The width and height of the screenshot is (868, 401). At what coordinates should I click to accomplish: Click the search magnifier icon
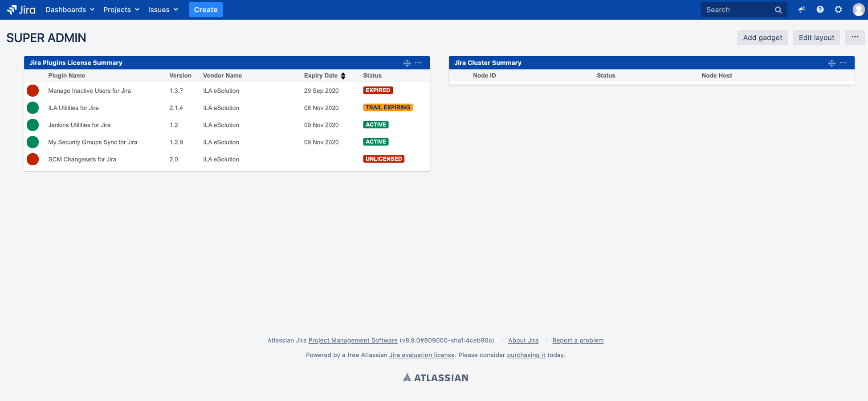click(x=778, y=10)
